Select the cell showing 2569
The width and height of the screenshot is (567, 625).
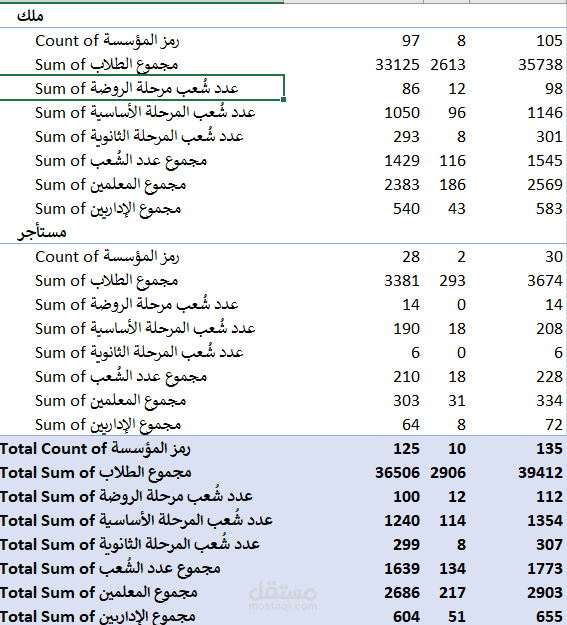[x=545, y=185]
